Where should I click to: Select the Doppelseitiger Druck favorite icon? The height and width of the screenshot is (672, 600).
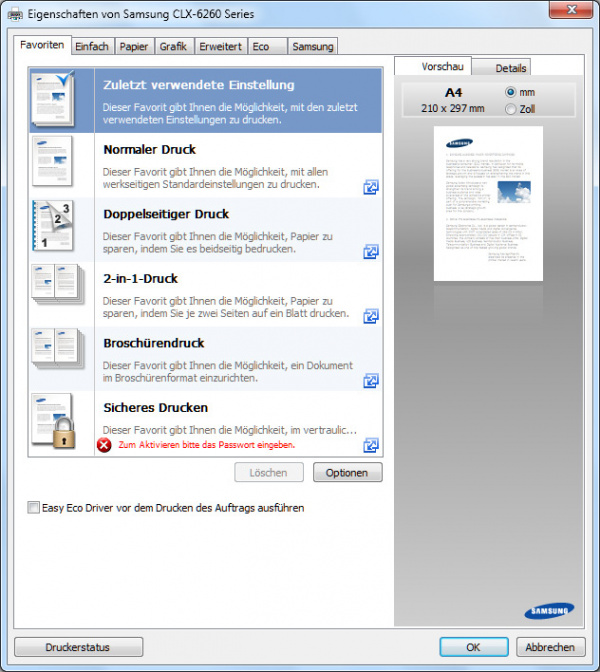[x=52, y=226]
